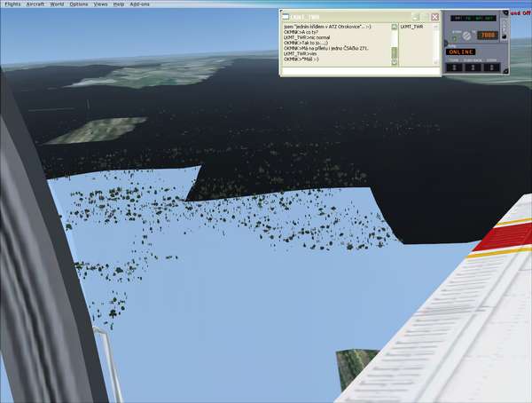
Task: Click the chat scrollbar up arrow
Action: click(394, 27)
